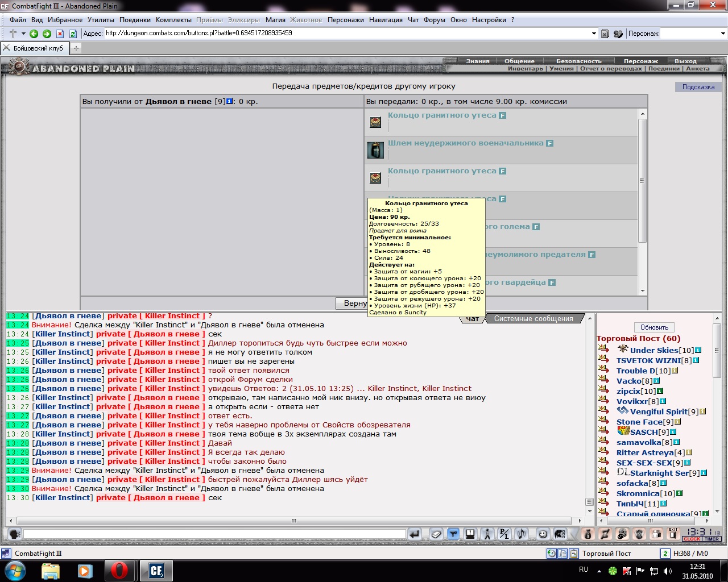Click green refresh icon in status bar
This screenshot has width=728, height=582.
point(665,553)
